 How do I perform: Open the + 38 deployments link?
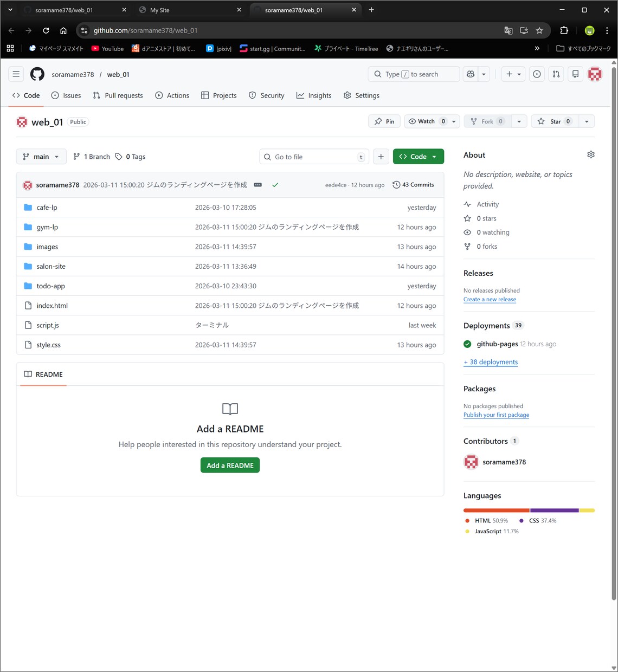coord(491,362)
